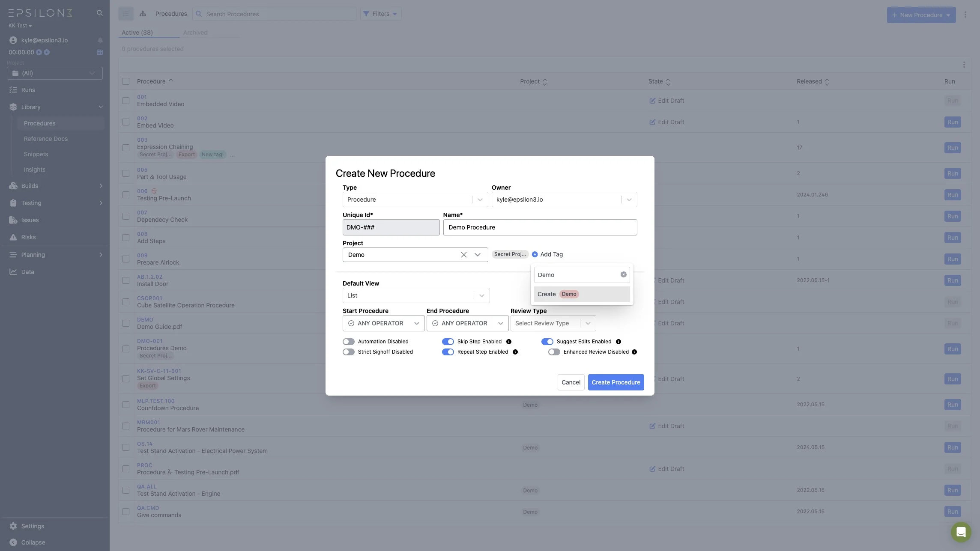Check the box for QA.CMD Give commands
Viewport: 980px width, 551px height.
(126, 512)
